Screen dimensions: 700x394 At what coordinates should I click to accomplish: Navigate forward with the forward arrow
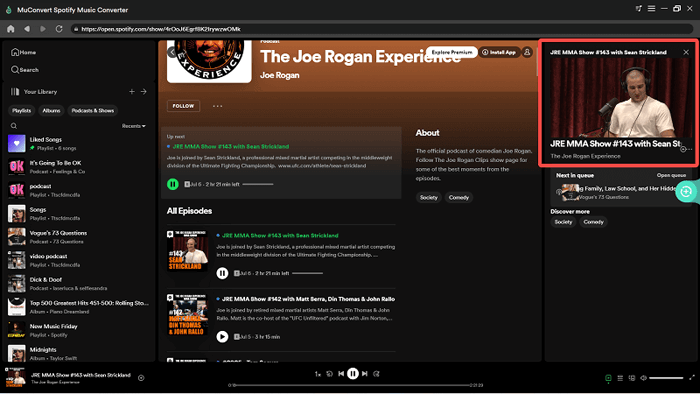[x=43, y=29]
